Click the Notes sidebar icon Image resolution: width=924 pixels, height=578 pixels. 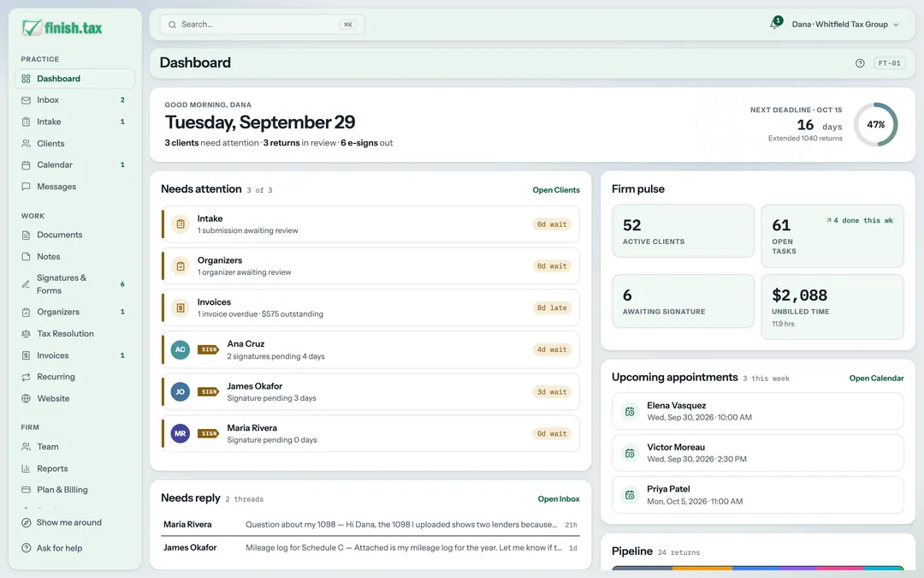pos(26,257)
